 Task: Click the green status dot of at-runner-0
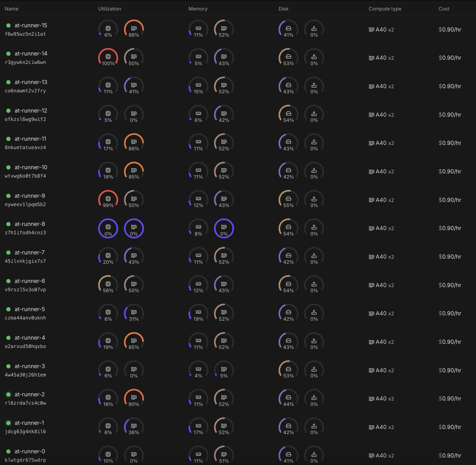(x=8, y=451)
